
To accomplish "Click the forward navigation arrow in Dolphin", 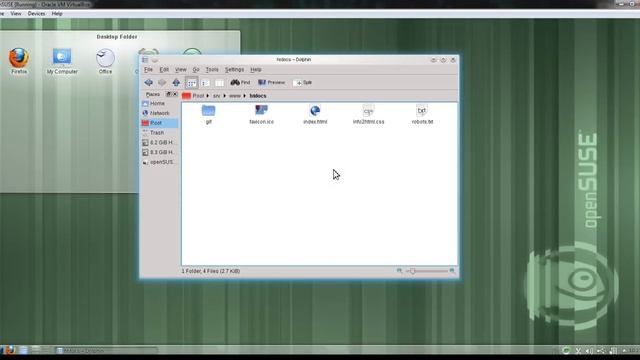I will [162, 82].
